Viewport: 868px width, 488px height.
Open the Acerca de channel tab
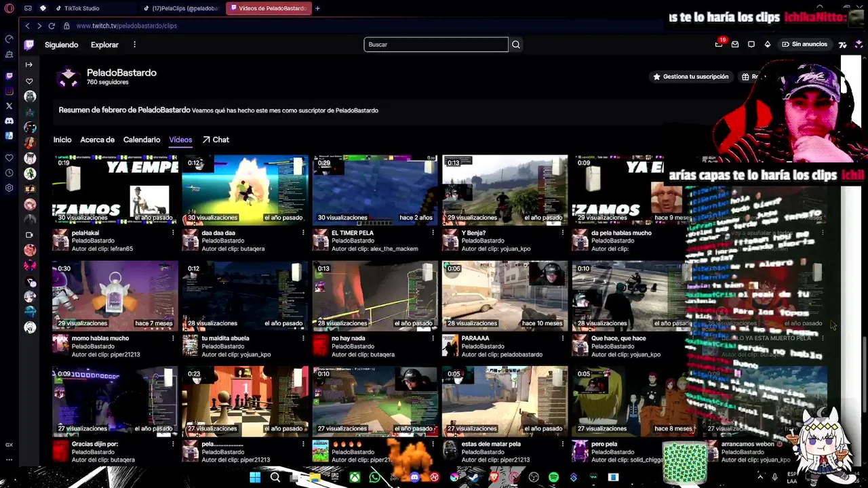[97, 140]
